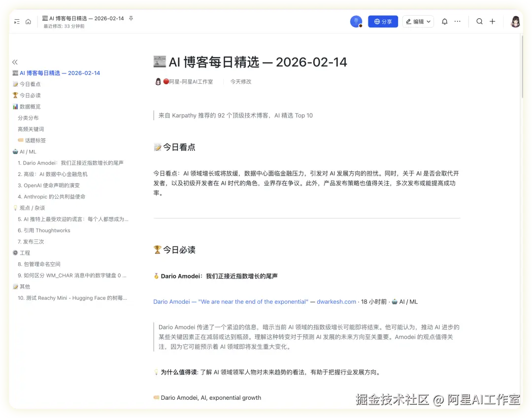Screen dimensions: 532x418
Task: Pin the document with the pushpin icon
Action: [x=131, y=18]
